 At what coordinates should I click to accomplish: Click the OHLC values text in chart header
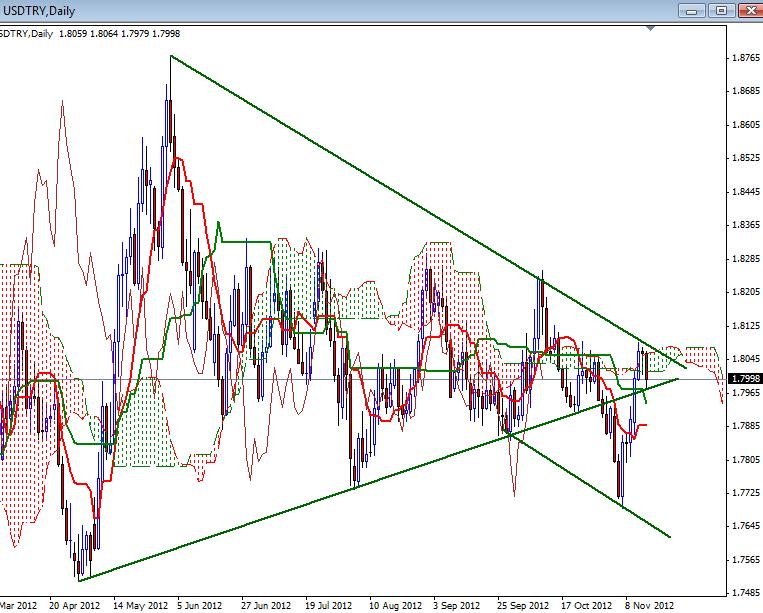pos(119,34)
